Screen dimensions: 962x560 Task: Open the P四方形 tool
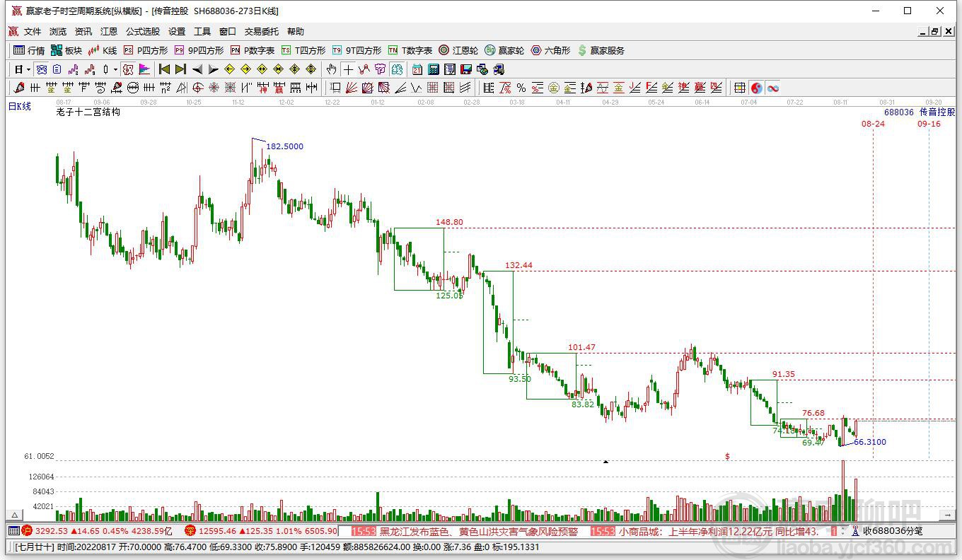(x=146, y=50)
